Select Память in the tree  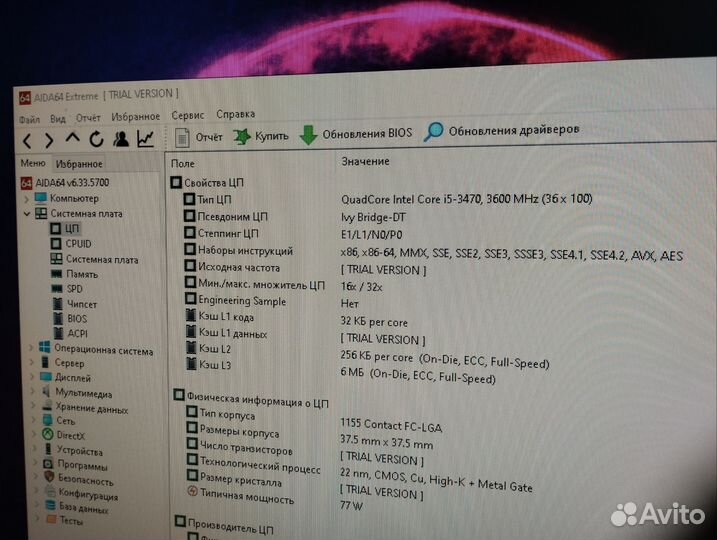[x=74, y=274]
